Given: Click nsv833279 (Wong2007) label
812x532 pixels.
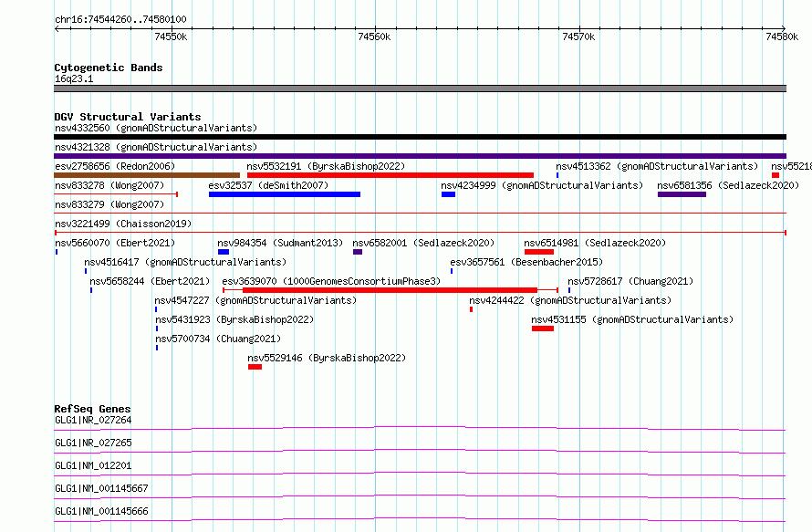Looking at the screenshot, I should pyautogui.click(x=109, y=204).
